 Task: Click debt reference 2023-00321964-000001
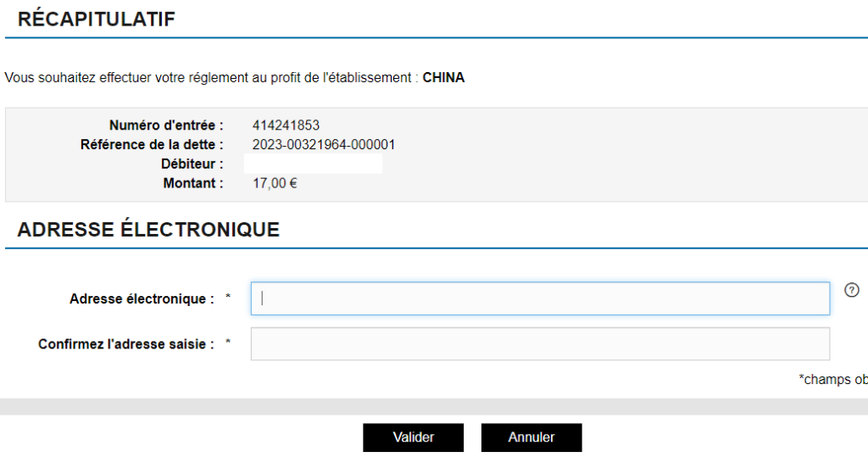click(x=324, y=145)
